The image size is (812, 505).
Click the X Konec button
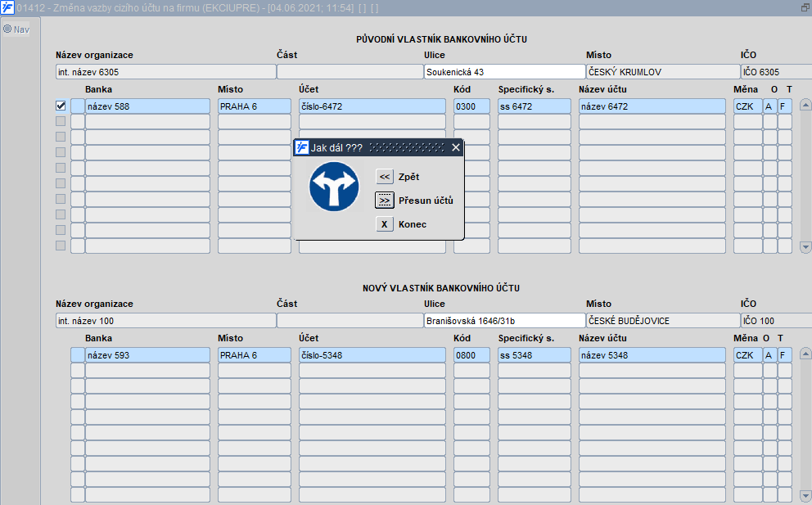385,224
